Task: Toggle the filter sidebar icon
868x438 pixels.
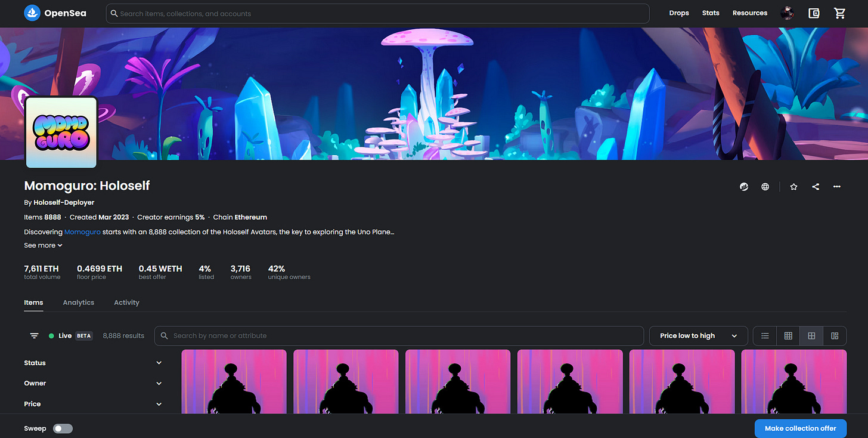Action: 35,336
